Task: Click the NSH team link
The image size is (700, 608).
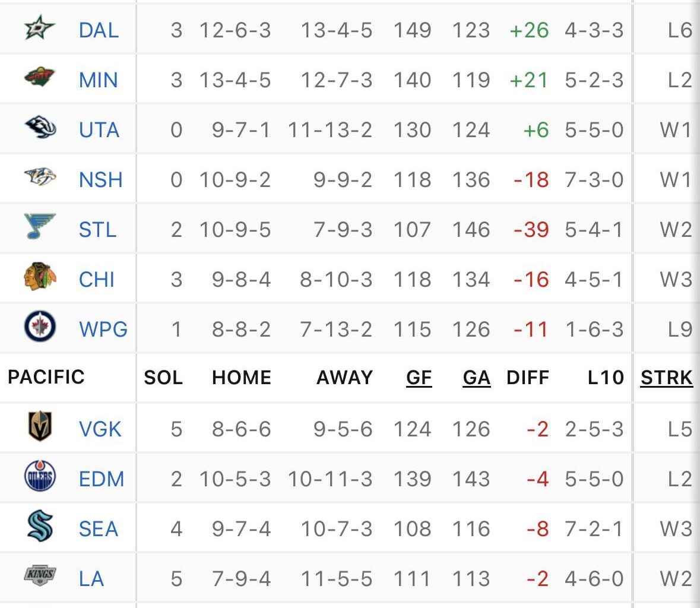Action: coord(100,179)
